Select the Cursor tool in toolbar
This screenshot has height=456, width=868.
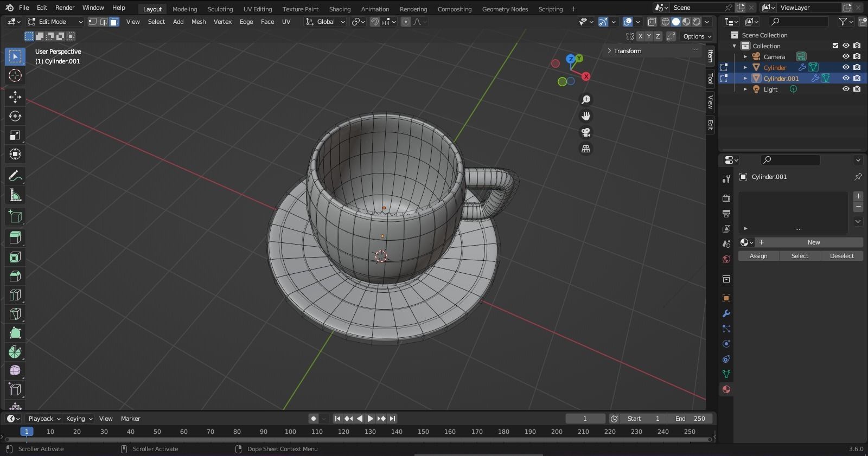click(15, 76)
